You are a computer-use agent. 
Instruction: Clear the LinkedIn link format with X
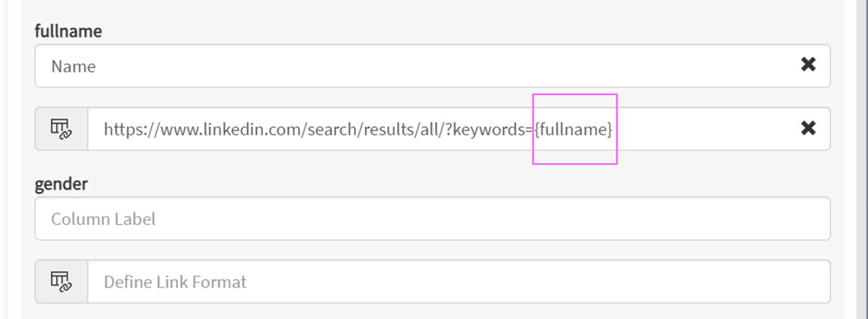(808, 129)
